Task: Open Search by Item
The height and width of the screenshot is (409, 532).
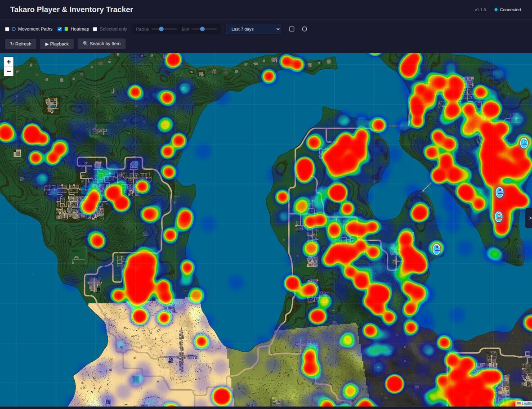Action: 101,44
